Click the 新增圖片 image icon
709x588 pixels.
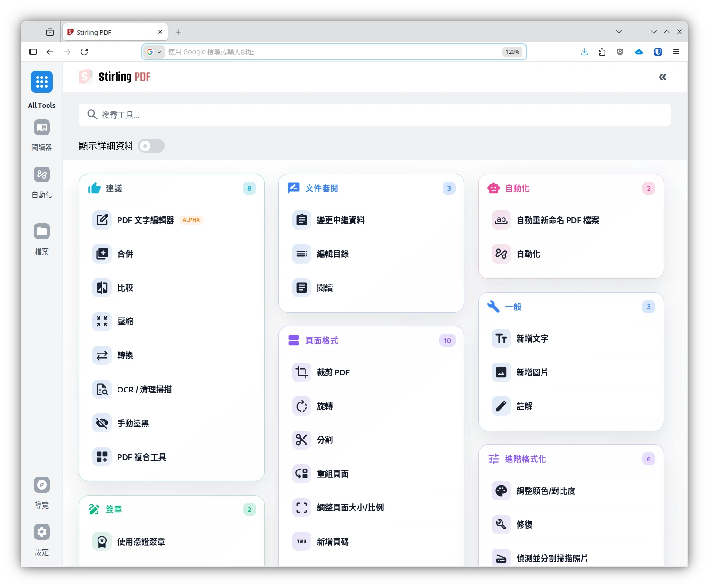point(501,372)
